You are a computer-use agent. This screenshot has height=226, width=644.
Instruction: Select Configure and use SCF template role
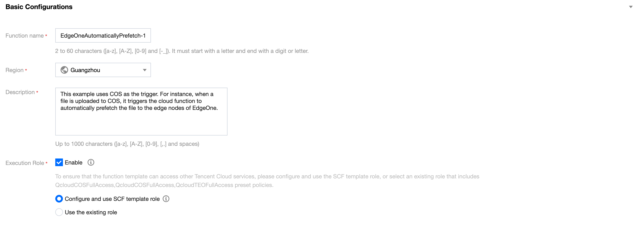tap(59, 199)
